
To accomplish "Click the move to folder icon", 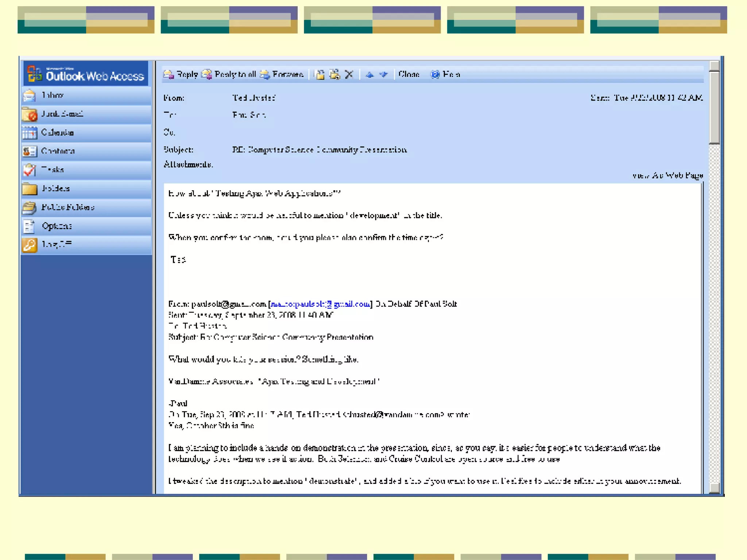I will click(x=320, y=75).
